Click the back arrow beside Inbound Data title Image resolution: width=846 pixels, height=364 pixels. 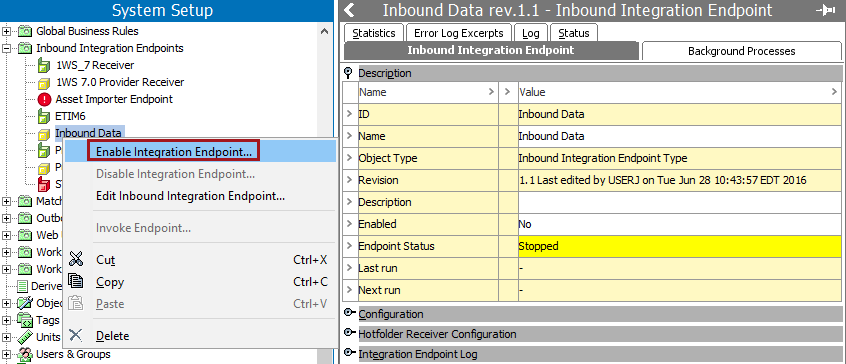pos(350,10)
